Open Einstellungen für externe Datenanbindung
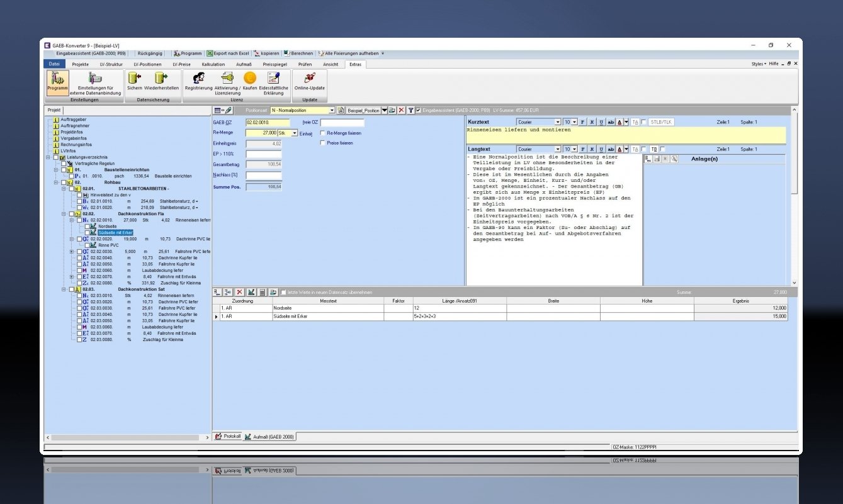 pos(95,78)
